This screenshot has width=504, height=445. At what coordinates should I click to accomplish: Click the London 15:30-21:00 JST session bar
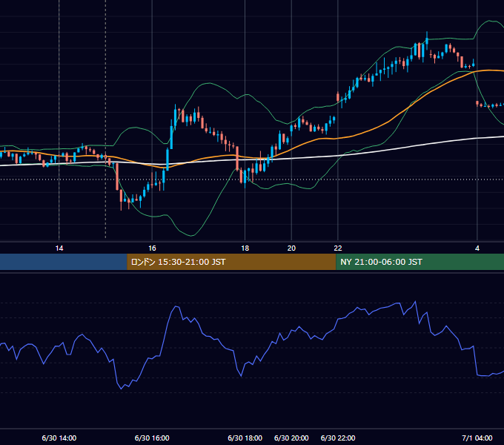(231, 262)
